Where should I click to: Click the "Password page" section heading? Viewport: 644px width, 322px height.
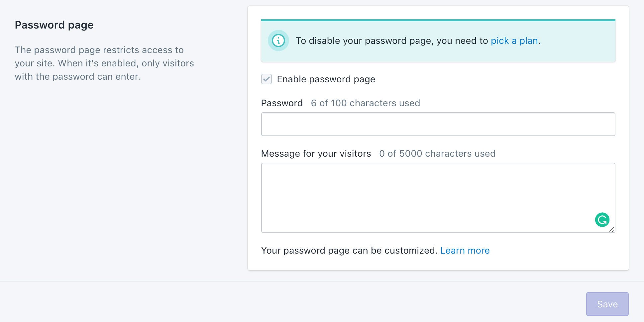click(54, 25)
